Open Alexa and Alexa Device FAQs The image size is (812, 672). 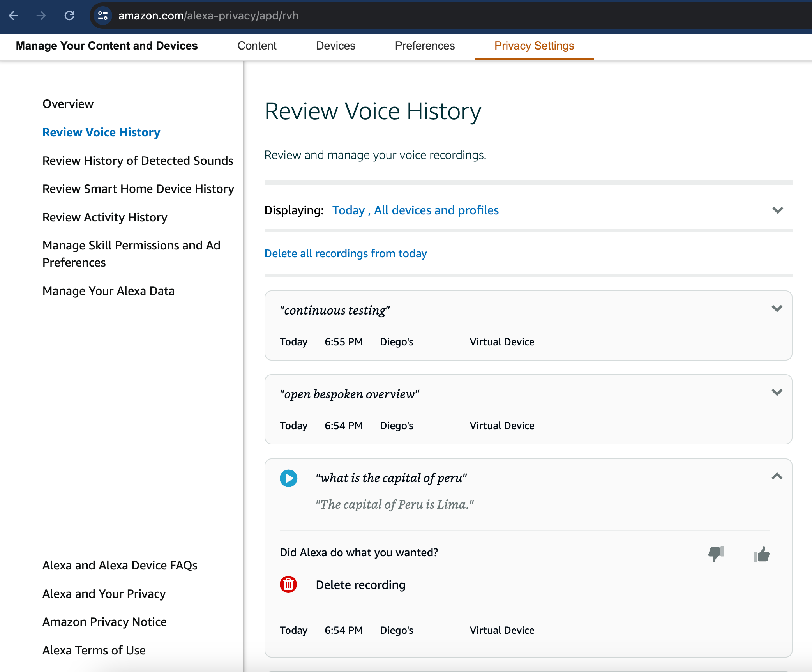(120, 565)
